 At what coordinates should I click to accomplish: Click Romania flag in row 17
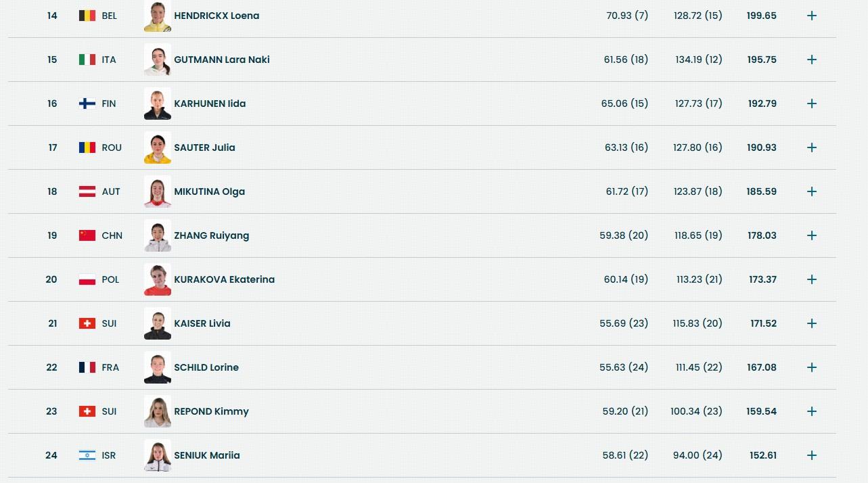click(87, 147)
